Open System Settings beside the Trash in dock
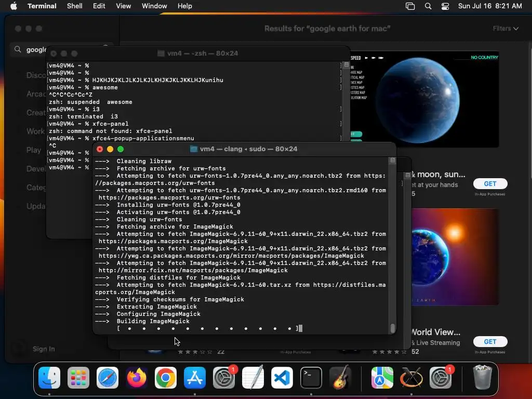 pos(441,378)
